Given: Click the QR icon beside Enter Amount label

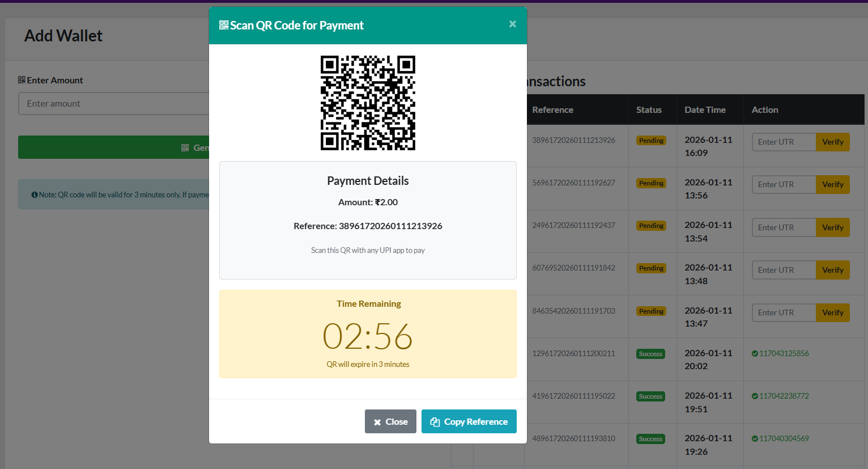Looking at the screenshot, I should pos(22,80).
